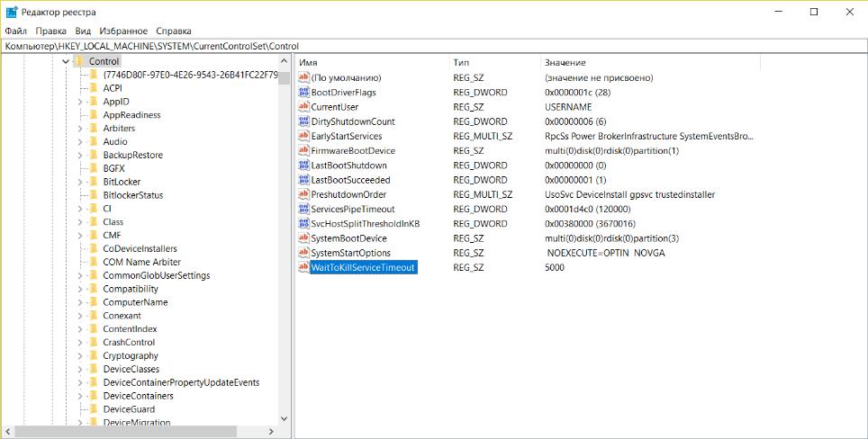Click the CrashControl folder icon

pos(93,342)
